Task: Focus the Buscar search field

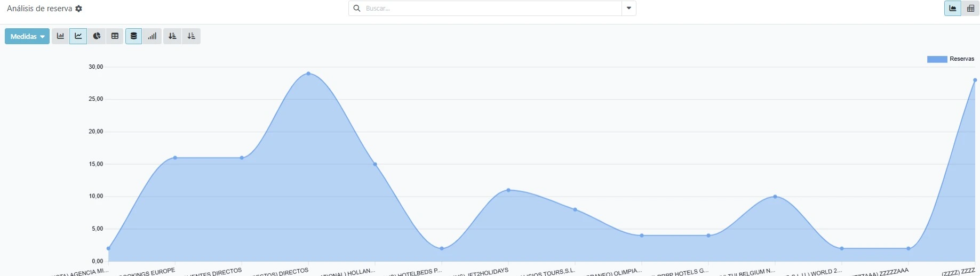Action: click(x=492, y=9)
